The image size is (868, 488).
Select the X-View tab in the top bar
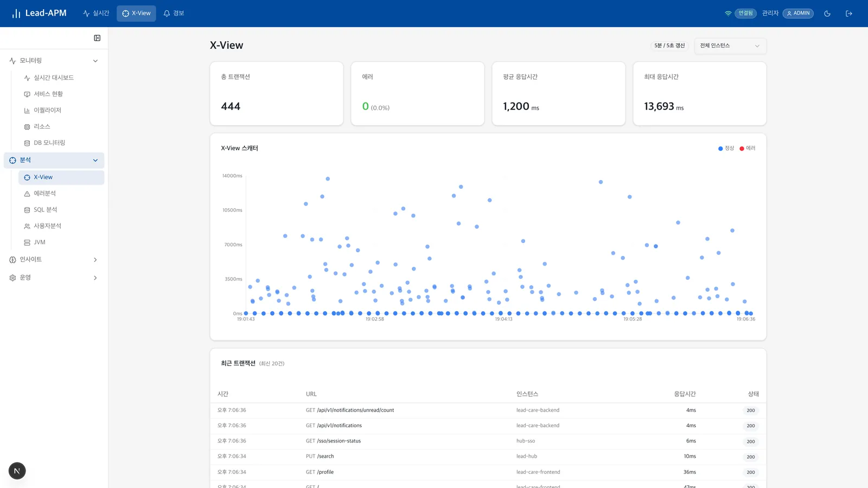coord(136,14)
